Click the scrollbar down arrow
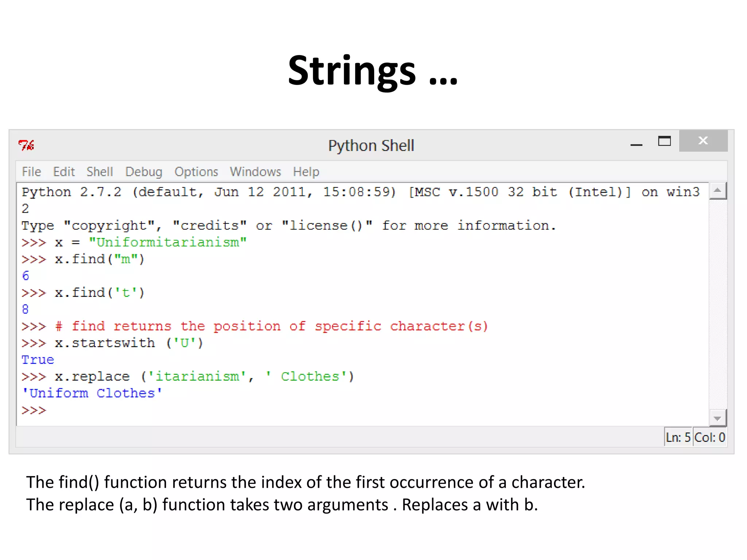Screen dimensions: 747x560 point(717,418)
